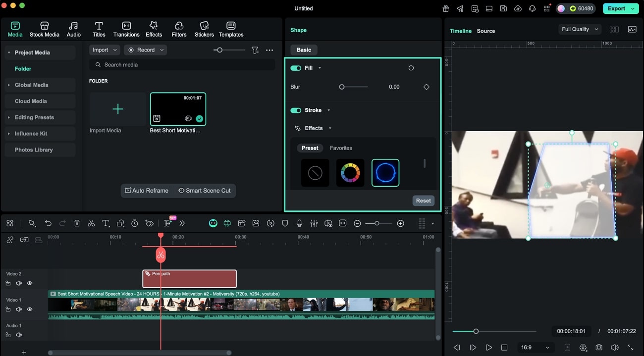This screenshot has width=644, height=356.
Task: Click the split scissors icon in timeline toolbar
Action: 91,223
